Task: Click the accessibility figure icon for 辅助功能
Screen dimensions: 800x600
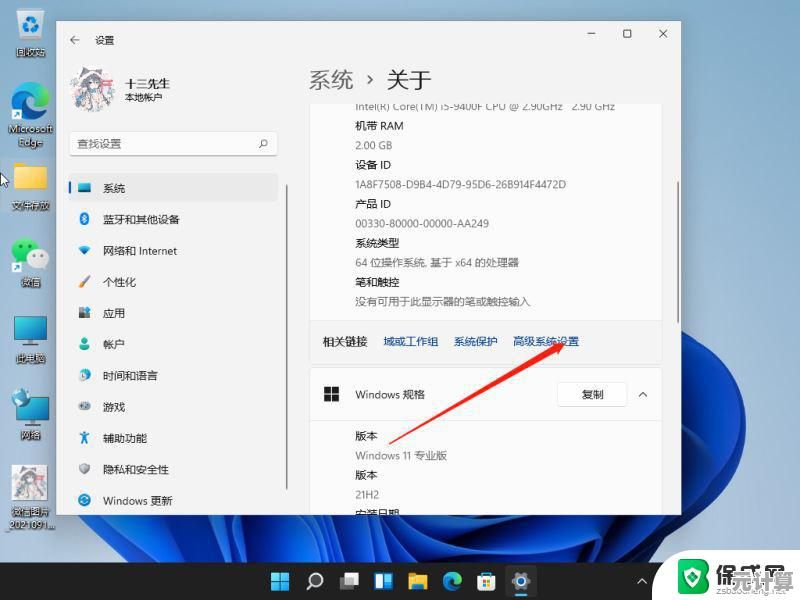Action: pos(84,438)
